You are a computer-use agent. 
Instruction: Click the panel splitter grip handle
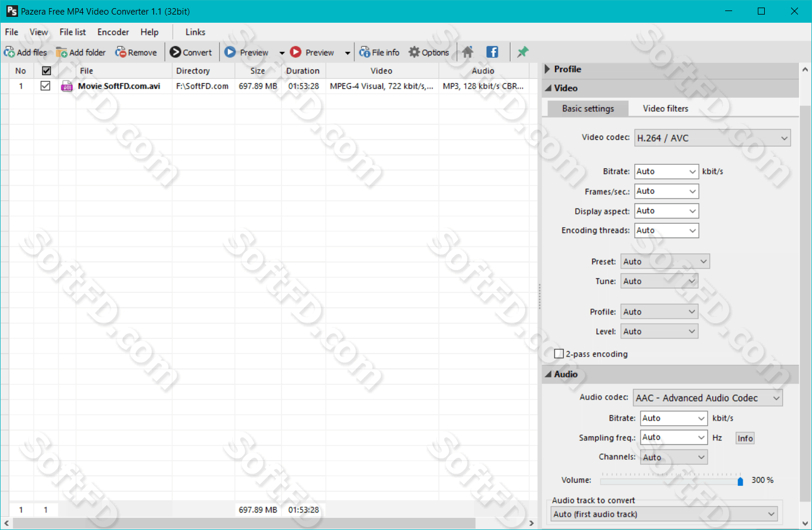click(x=539, y=296)
